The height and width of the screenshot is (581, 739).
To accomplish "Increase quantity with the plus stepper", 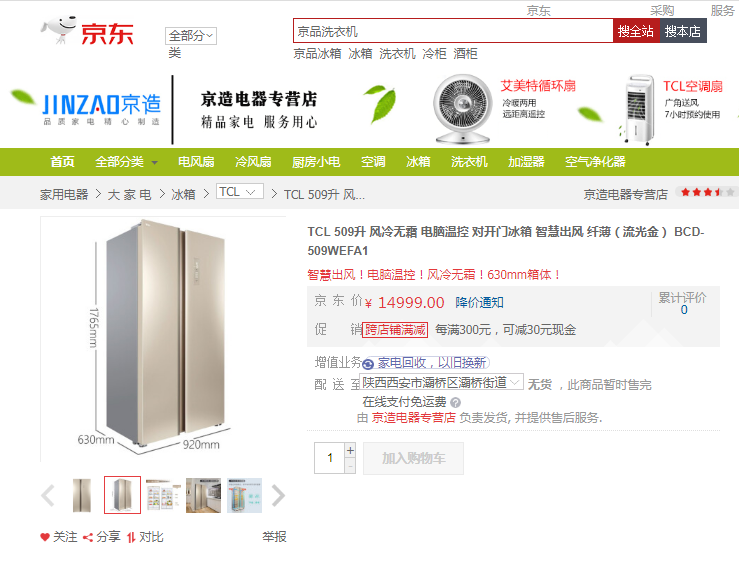I will 350,450.
